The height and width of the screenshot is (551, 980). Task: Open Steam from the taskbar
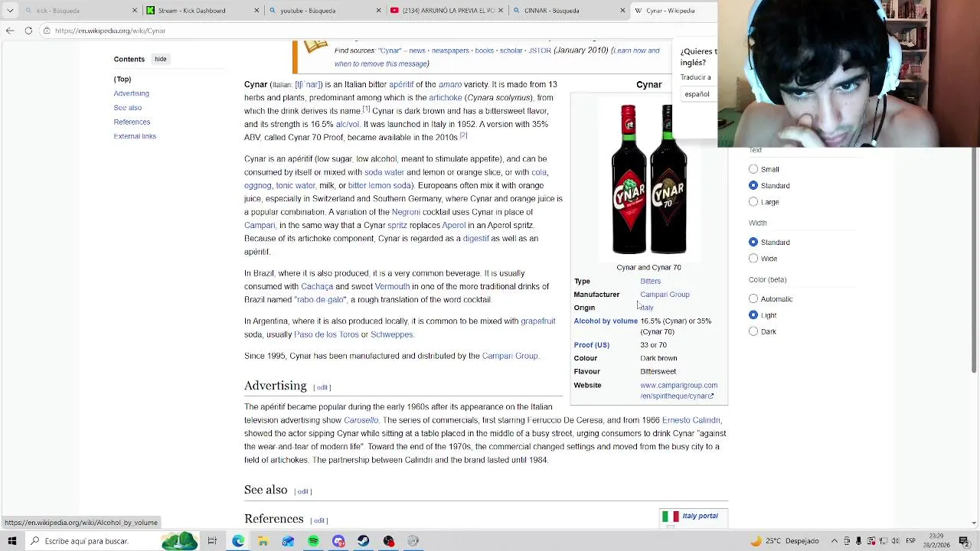coord(363,541)
